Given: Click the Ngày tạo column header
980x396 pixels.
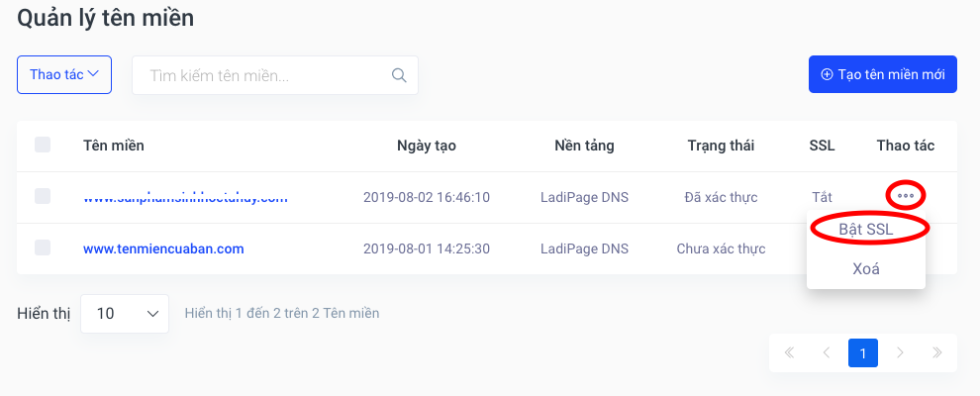Looking at the screenshot, I should tap(427, 146).
